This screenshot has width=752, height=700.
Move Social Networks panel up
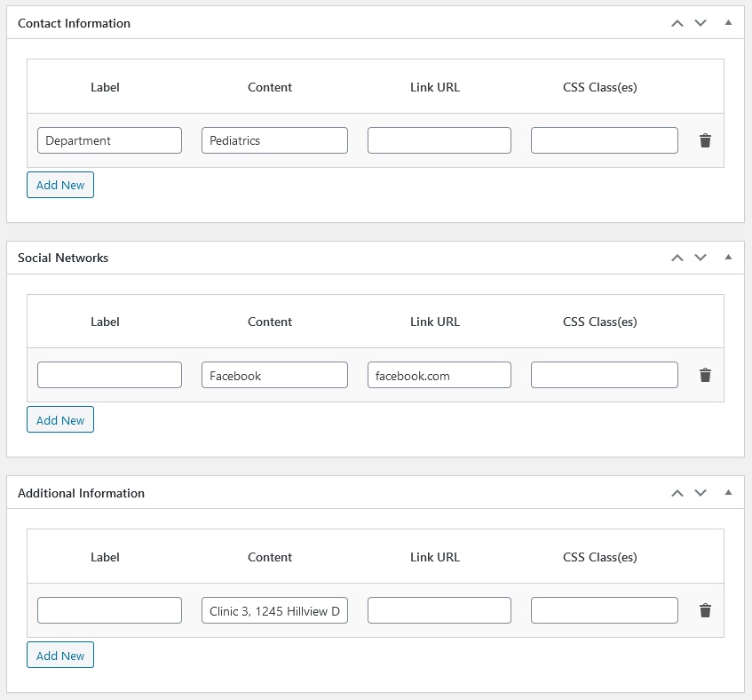click(x=677, y=258)
